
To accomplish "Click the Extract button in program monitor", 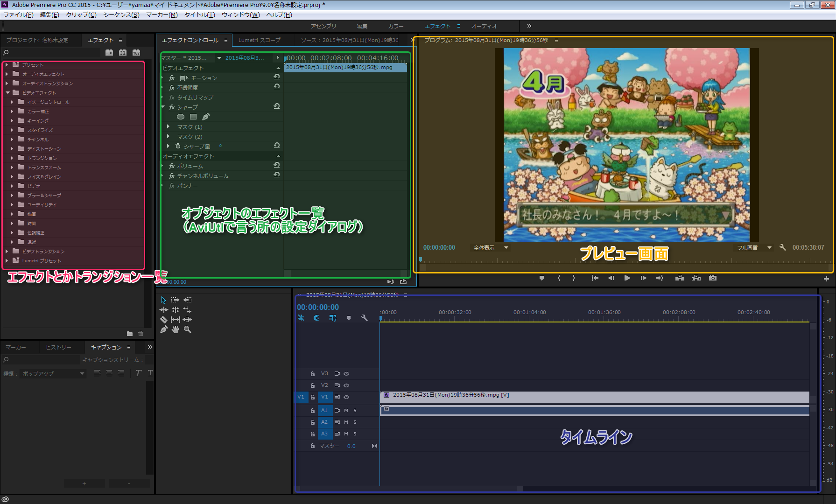I will pyautogui.click(x=696, y=278).
